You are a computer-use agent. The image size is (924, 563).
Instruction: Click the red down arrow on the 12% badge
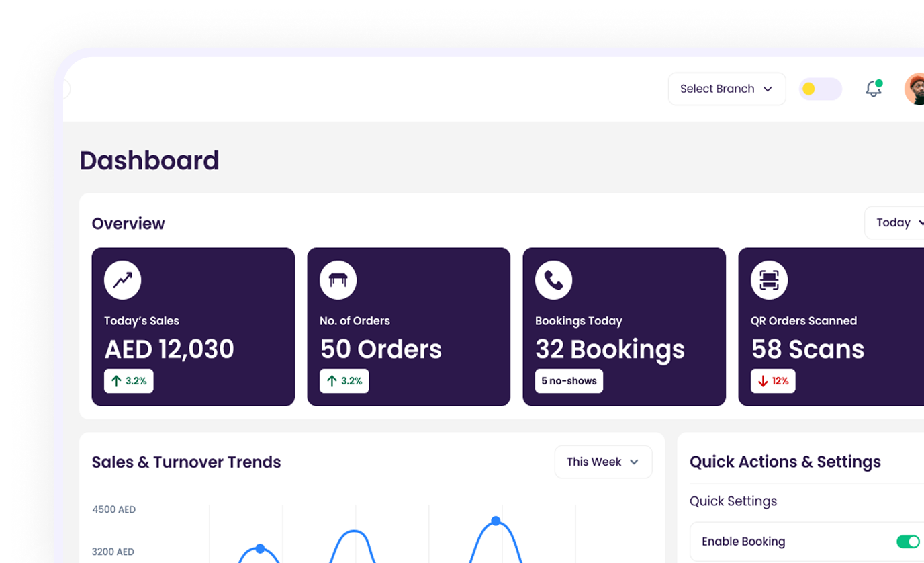[763, 380]
